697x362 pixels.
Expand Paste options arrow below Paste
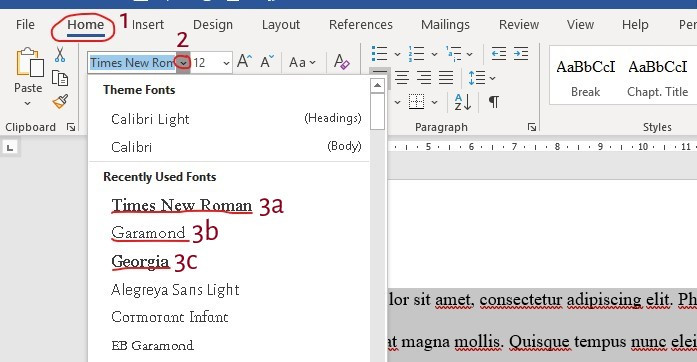(x=28, y=104)
